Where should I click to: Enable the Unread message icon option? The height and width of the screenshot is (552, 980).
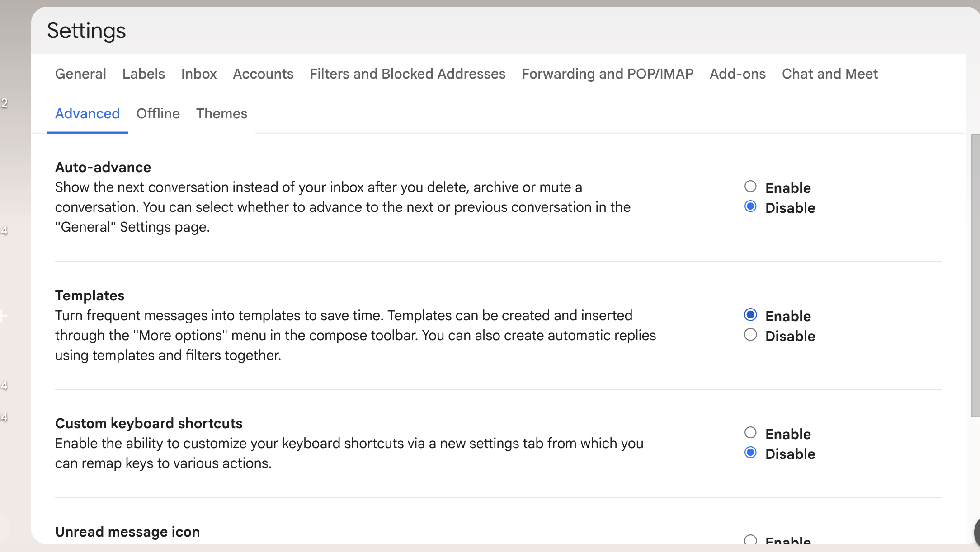point(750,540)
